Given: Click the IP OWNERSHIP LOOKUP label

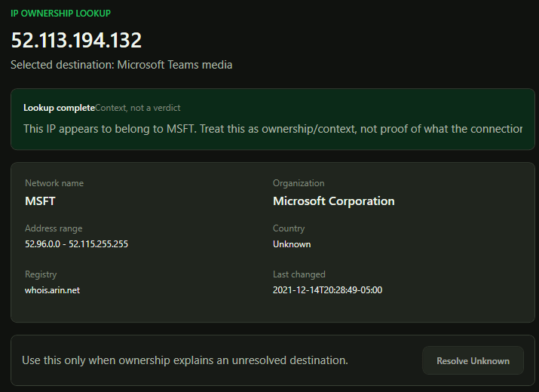Looking at the screenshot, I should pyautogui.click(x=60, y=14).
